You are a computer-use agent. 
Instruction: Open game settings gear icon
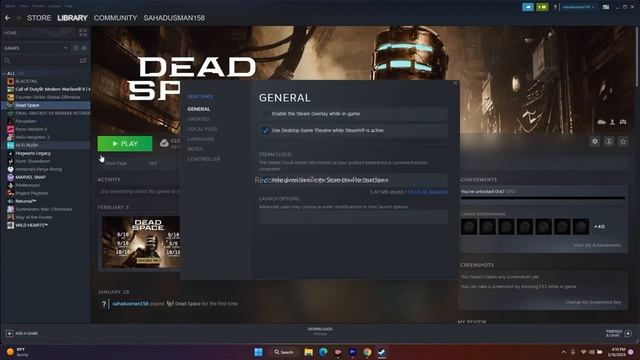[595, 141]
